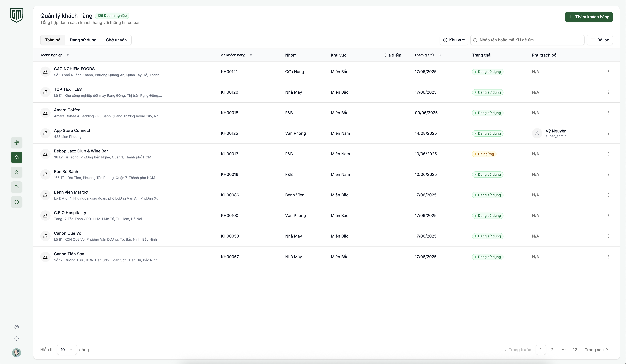Click the search field for customer name
Viewport: 626px width, 364px height.
point(527,40)
